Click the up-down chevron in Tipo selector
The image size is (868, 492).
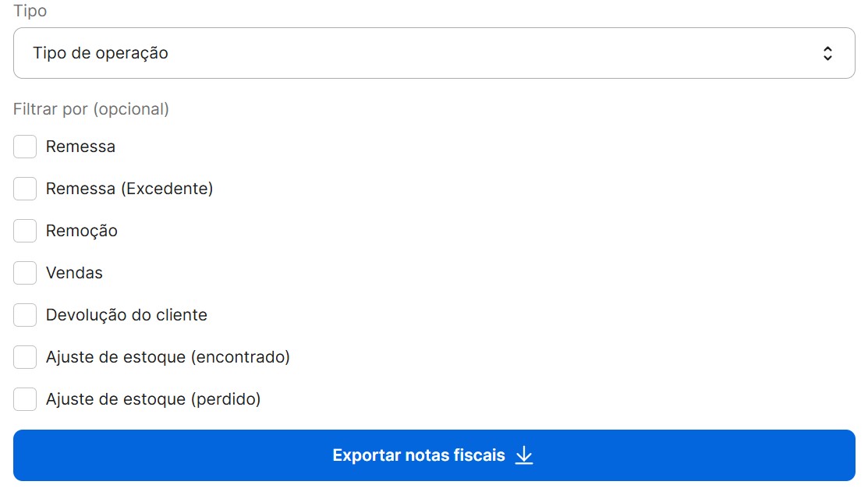pos(827,52)
